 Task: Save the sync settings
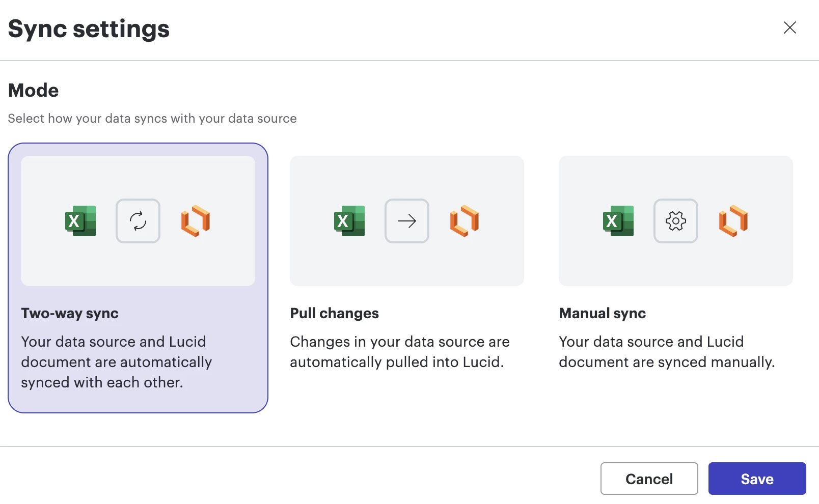point(757,479)
